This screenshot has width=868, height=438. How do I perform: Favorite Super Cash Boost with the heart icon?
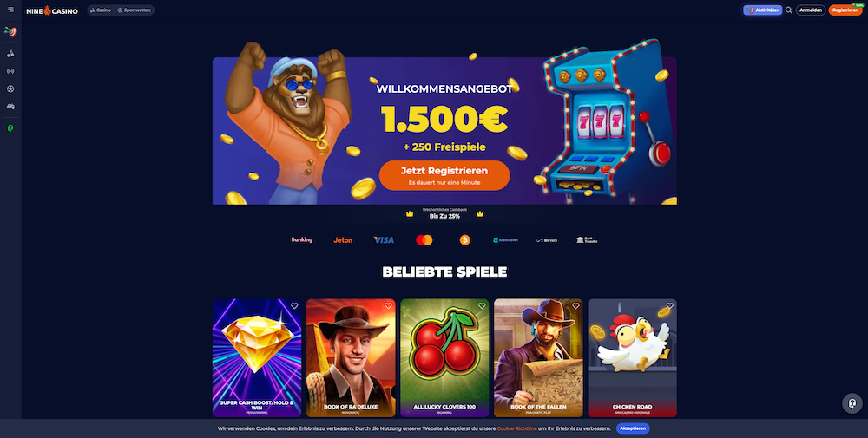click(294, 306)
